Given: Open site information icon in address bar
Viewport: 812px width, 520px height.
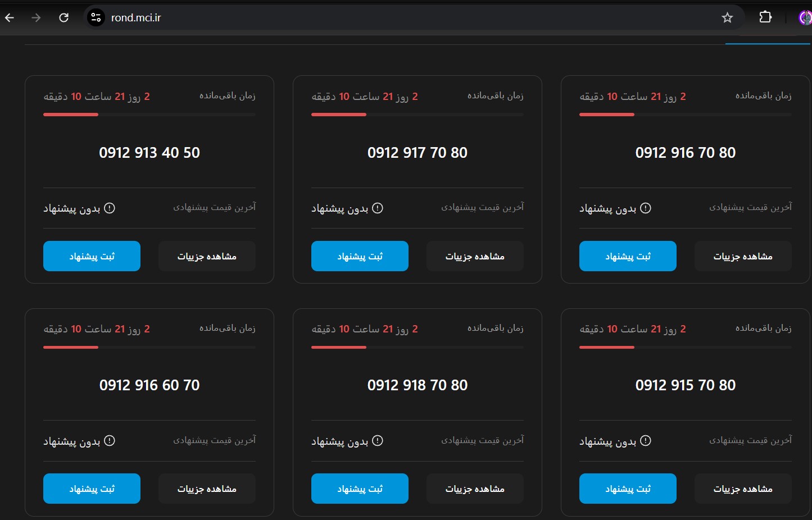Looking at the screenshot, I should coord(96,18).
